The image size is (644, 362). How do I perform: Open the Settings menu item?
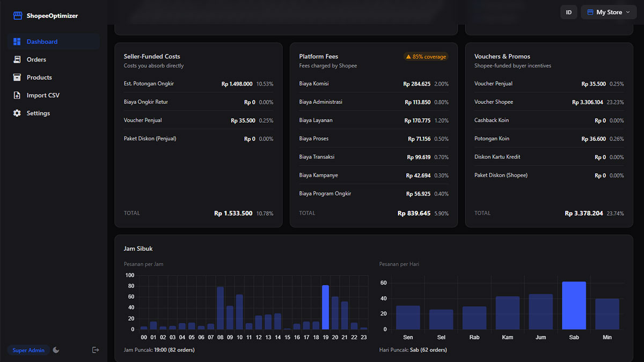53,113
